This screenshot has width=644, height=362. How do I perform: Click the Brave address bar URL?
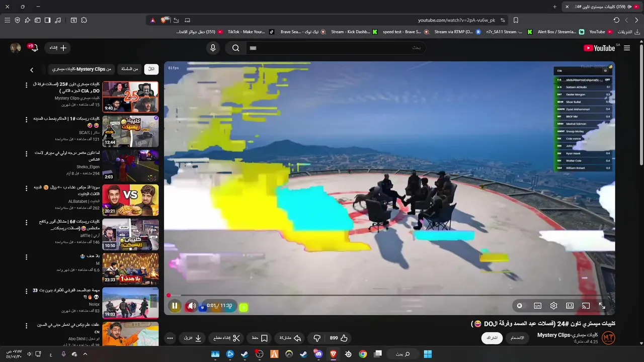pos(456,20)
